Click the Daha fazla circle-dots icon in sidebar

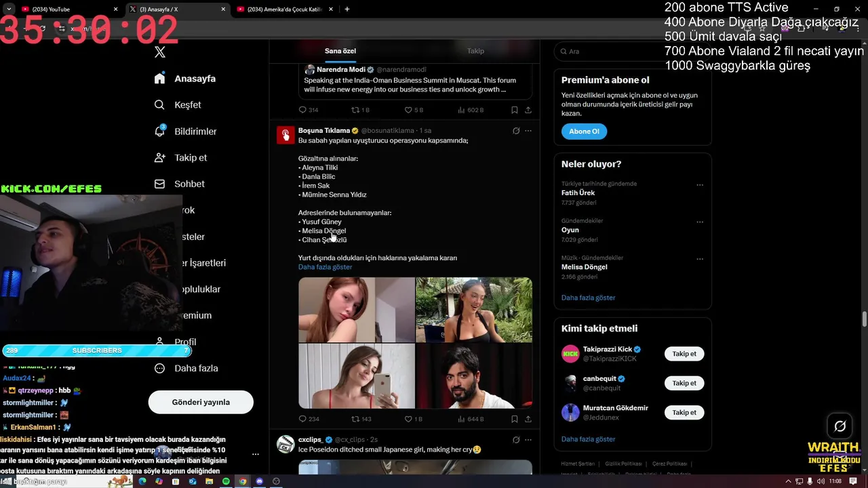click(159, 368)
